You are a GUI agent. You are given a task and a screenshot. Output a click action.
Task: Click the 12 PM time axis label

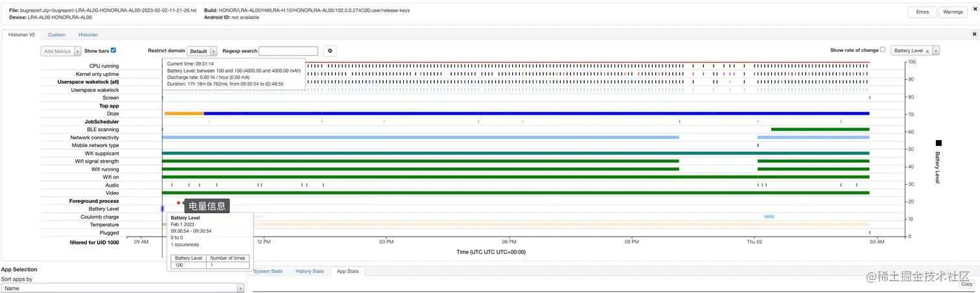click(x=264, y=242)
